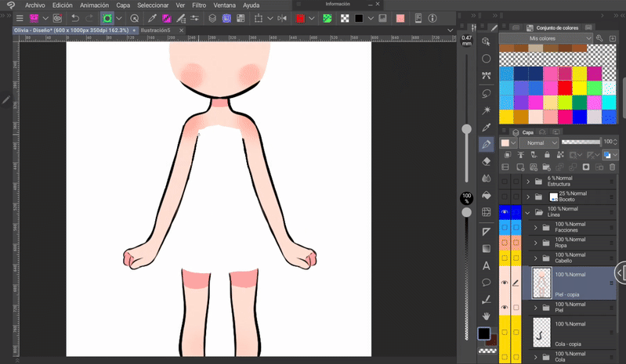Open the Filtro menu
This screenshot has height=364, width=626.
pyautogui.click(x=199, y=5)
